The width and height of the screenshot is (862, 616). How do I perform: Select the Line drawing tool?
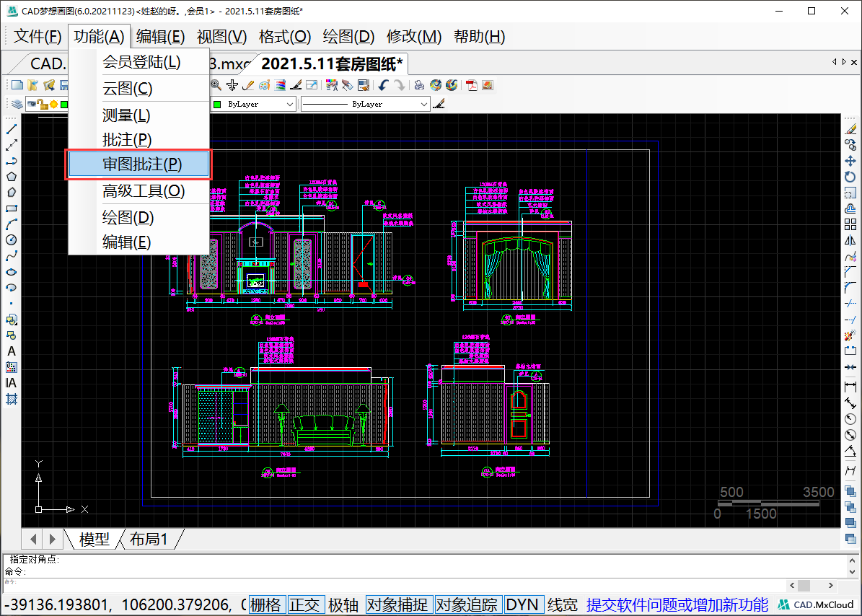pyautogui.click(x=11, y=130)
